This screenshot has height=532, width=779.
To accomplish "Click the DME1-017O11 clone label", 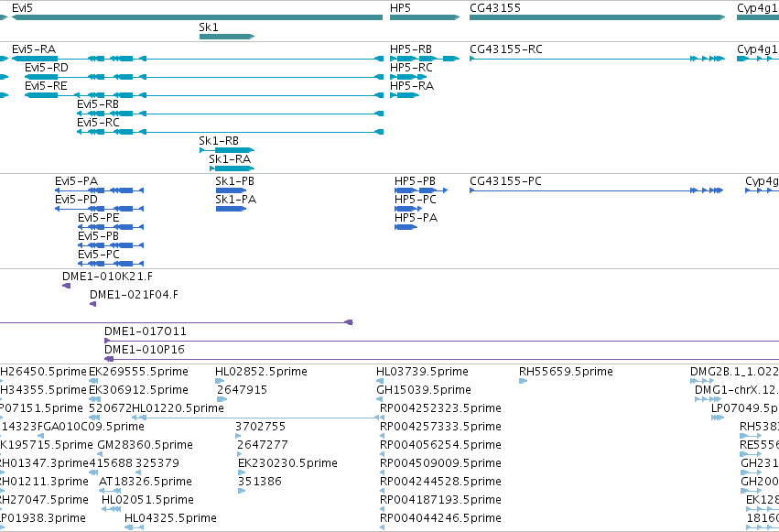I will point(145,331).
